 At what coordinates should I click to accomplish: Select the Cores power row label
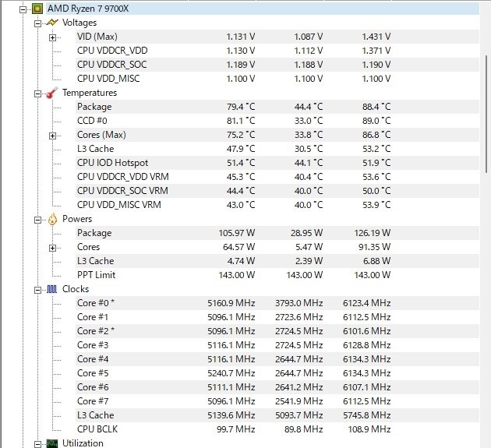(x=88, y=247)
